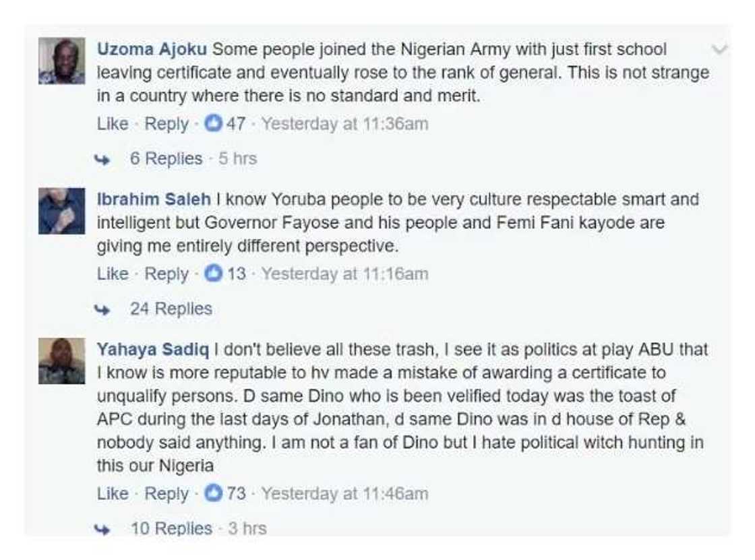Viewport: 755px width, 560px height.
Task: Click the like icon showing 73 reactions
Action: [213, 493]
